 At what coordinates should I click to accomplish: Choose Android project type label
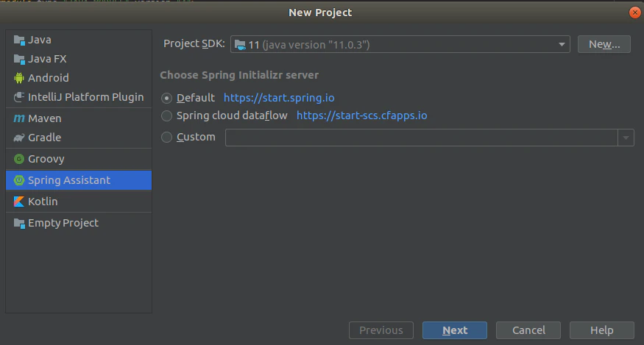49,78
